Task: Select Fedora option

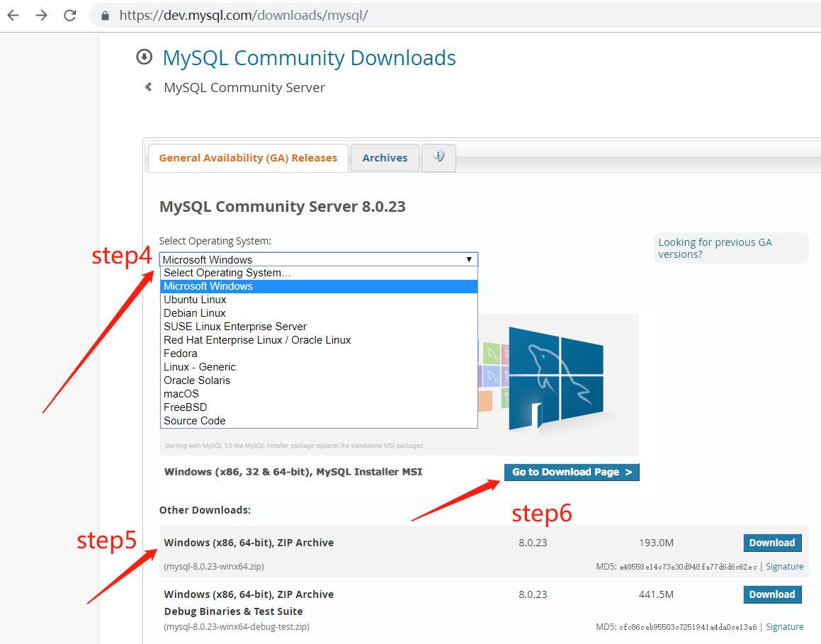Action: [x=319, y=354]
